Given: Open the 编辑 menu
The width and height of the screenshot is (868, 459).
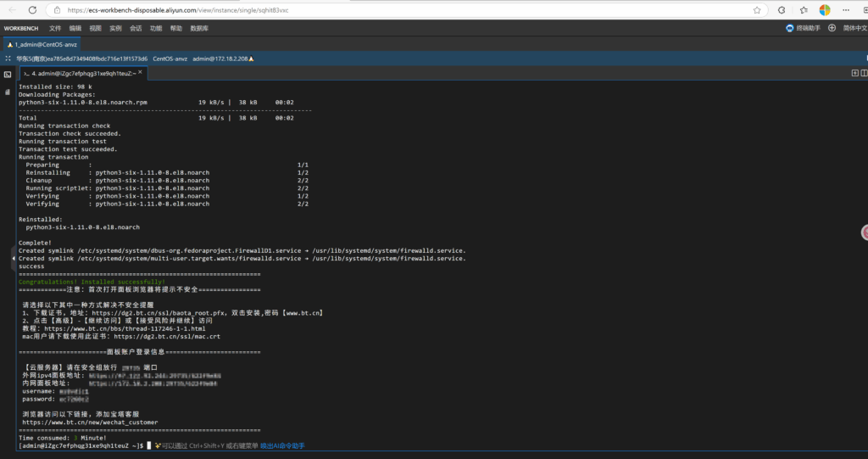Looking at the screenshot, I should (75, 28).
